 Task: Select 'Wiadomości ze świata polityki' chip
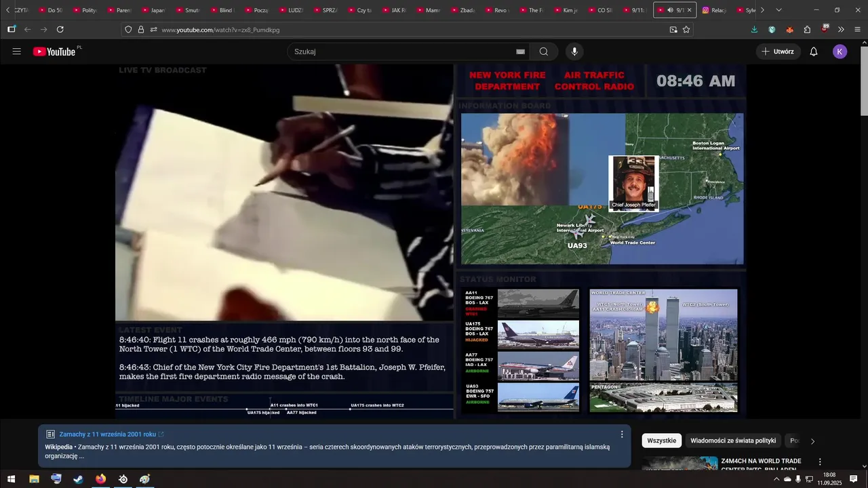coord(733,441)
